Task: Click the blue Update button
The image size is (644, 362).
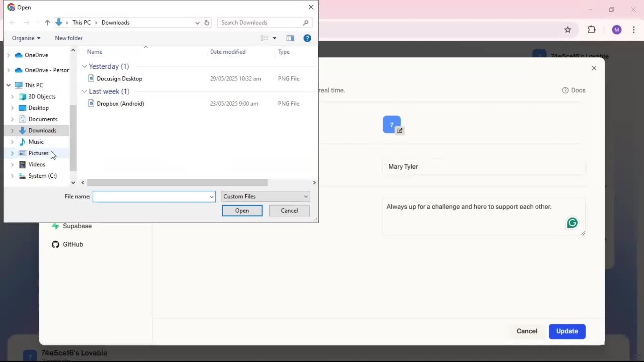Action: click(x=567, y=331)
